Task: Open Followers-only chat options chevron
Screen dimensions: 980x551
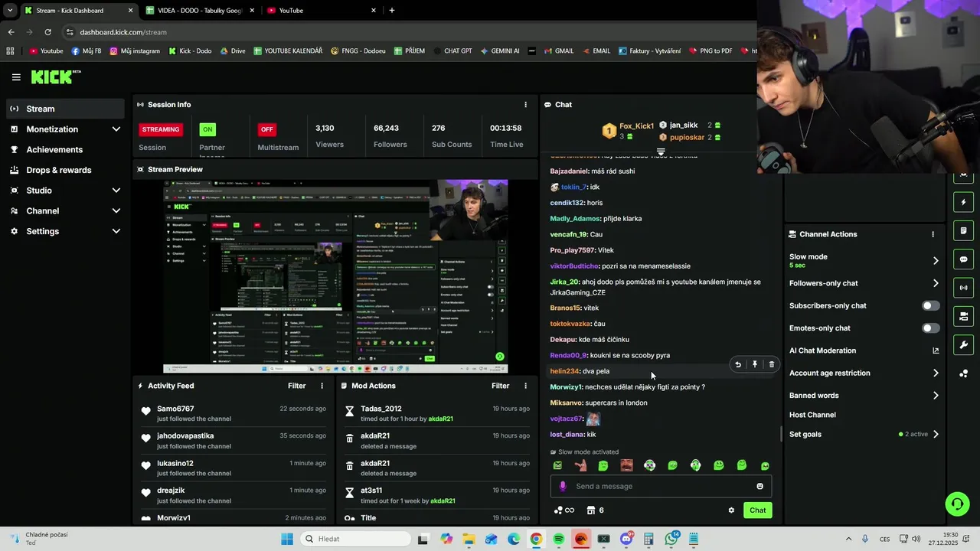Action: point(936,283)
